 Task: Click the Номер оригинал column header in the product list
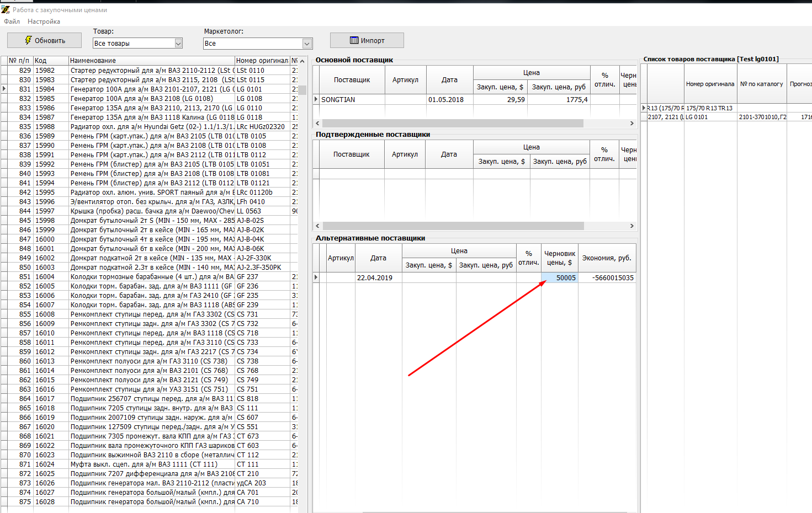262,60
